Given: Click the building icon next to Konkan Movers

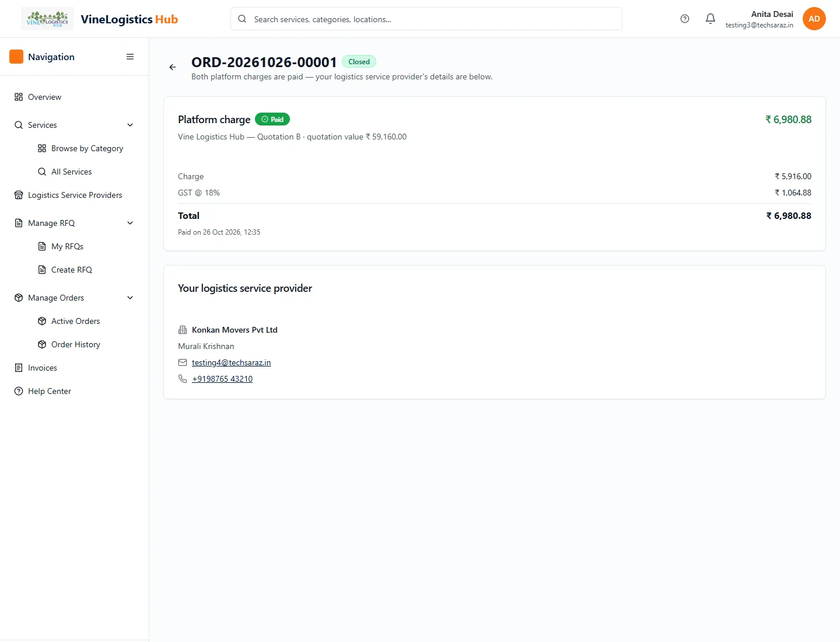Looking at the screenshot, I should click(183, 330).
